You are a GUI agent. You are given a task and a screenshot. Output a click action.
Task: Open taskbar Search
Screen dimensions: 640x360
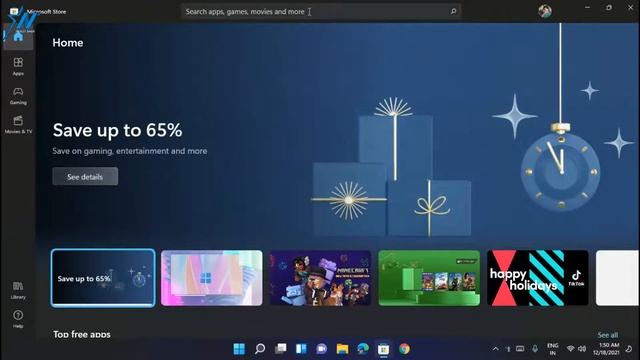(260, 349)
